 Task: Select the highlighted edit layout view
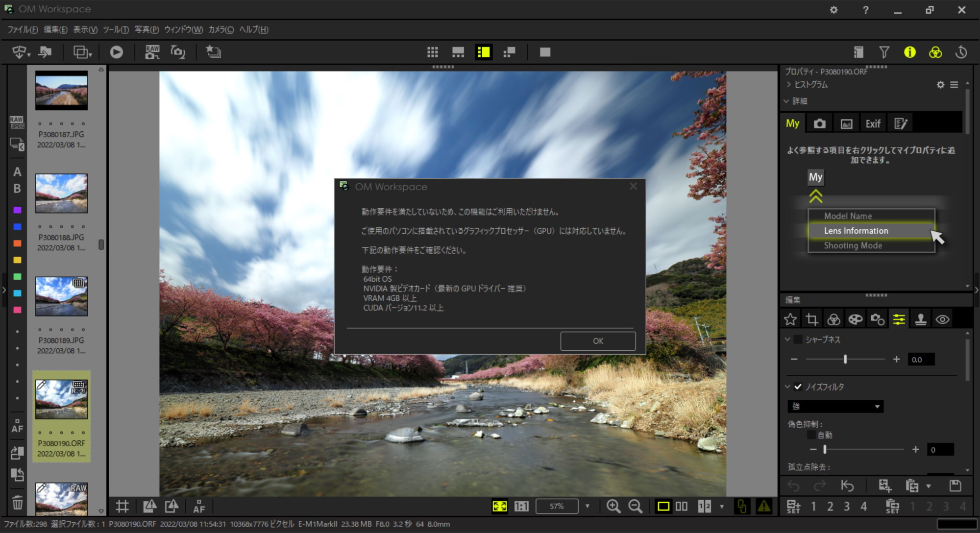484,52
